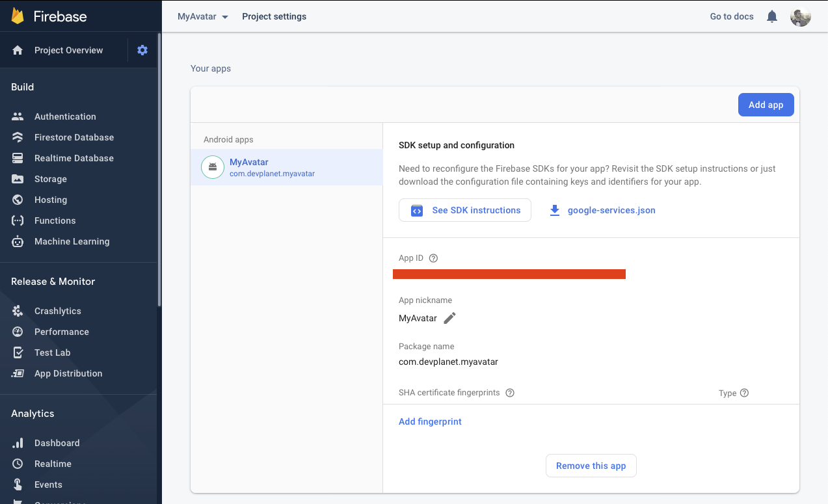828x504 pixels.
Task: Click the Crashlytics icon
Action: coord(18,311)
